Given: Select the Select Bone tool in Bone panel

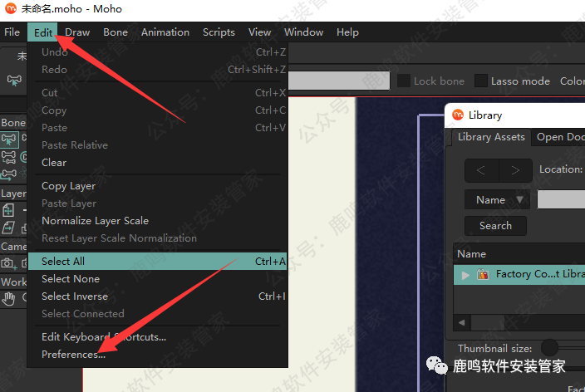Looking at the screenshot, I should 9,140.
